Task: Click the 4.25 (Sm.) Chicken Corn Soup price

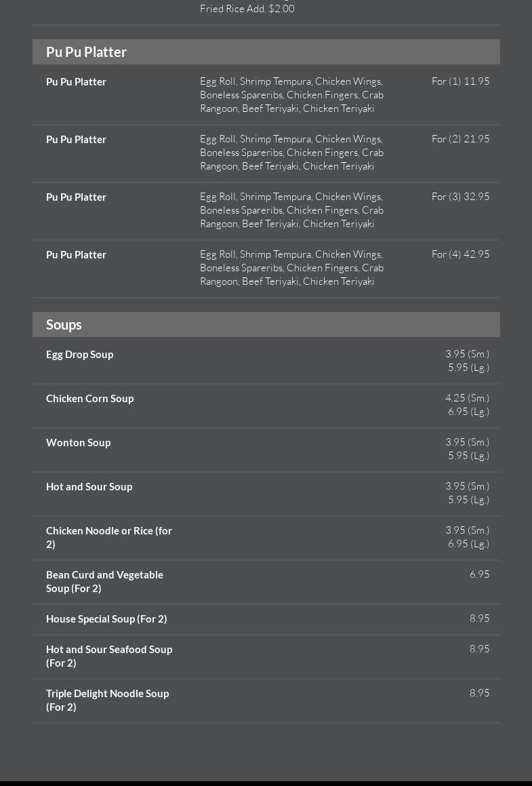Action: point(467,398)
